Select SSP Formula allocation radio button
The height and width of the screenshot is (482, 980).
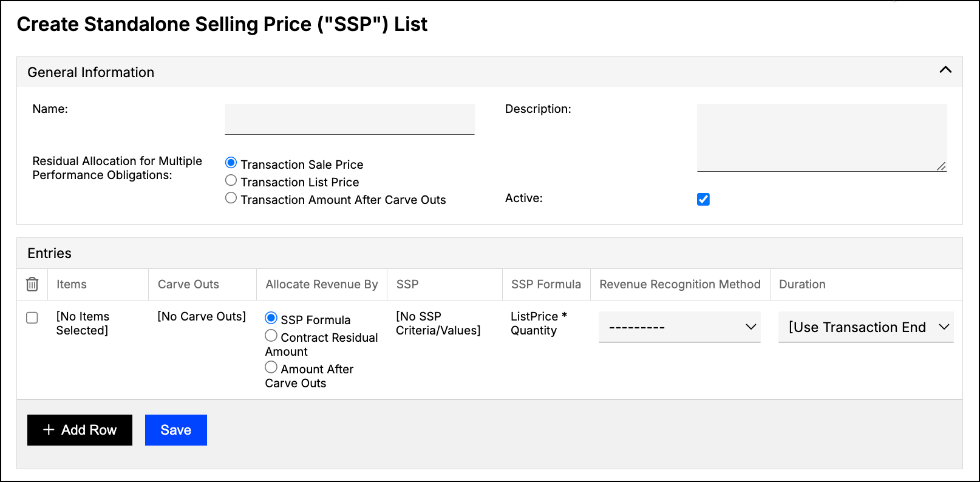[271, 318]
